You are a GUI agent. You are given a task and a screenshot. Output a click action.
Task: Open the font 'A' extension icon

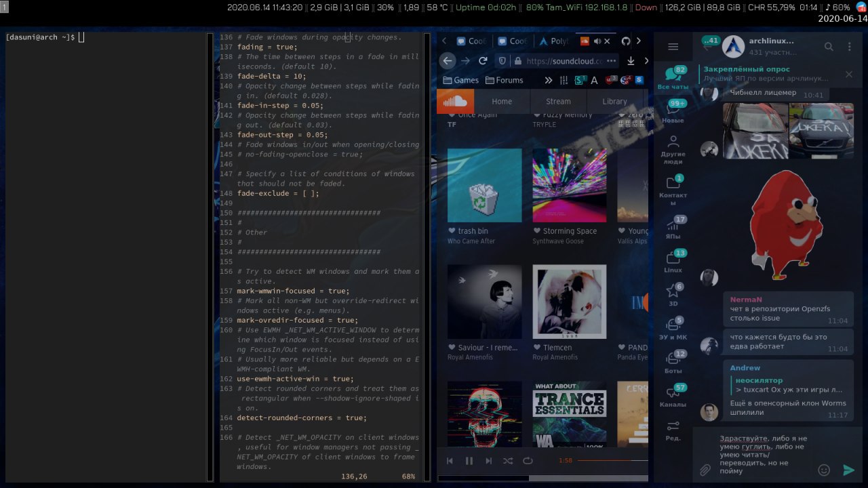click(595, 80)
